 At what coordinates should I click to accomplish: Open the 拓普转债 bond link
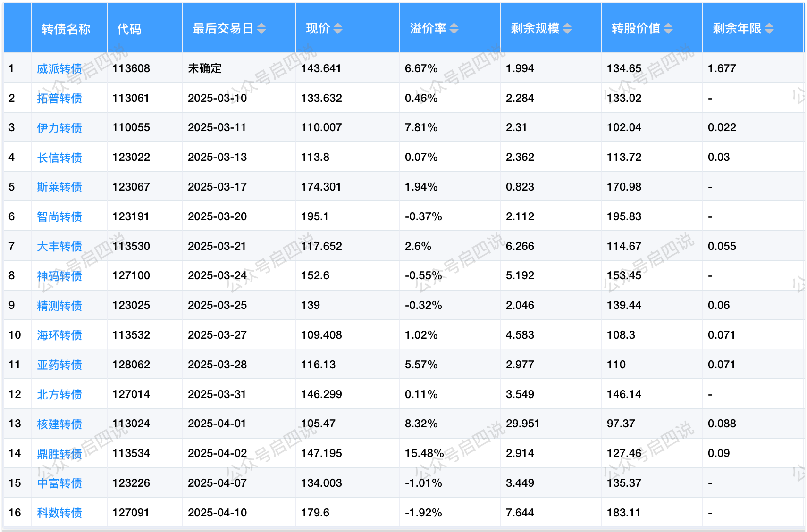click(59, 98)
